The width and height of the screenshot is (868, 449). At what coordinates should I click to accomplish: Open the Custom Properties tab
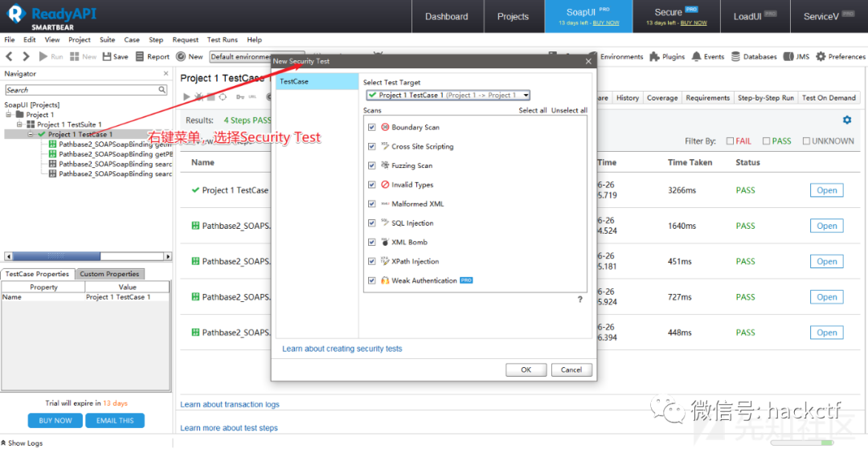[109, 274]
